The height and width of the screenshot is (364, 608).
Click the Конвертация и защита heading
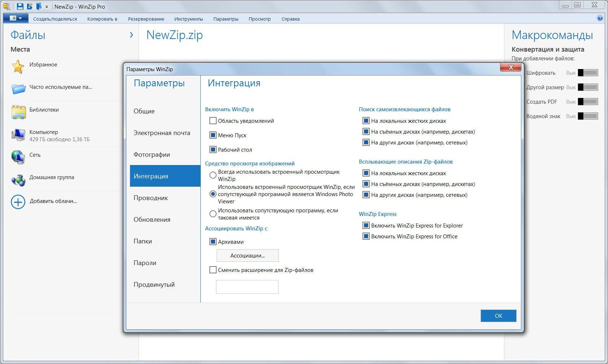[548, 49]
